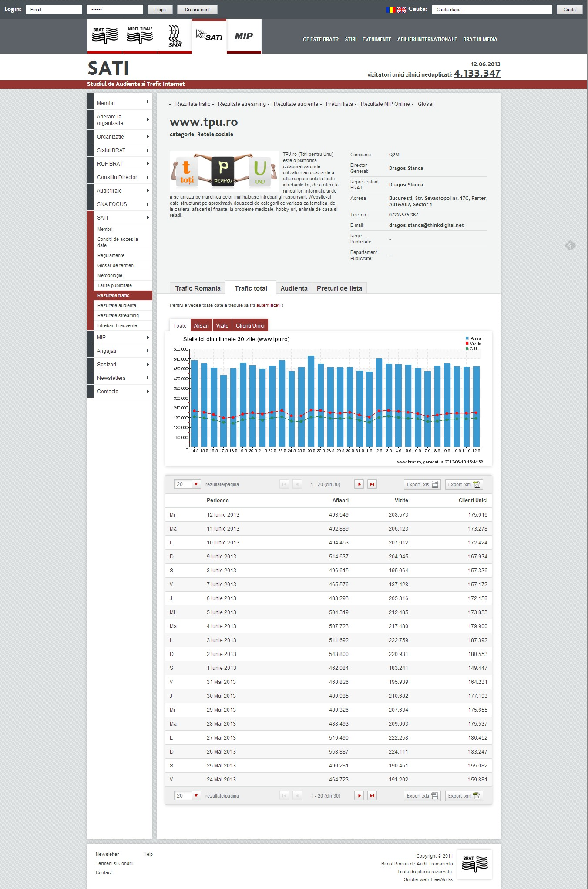588x889 pixels.
Task: Go to next page in top pager
Action: click(359, 484)
